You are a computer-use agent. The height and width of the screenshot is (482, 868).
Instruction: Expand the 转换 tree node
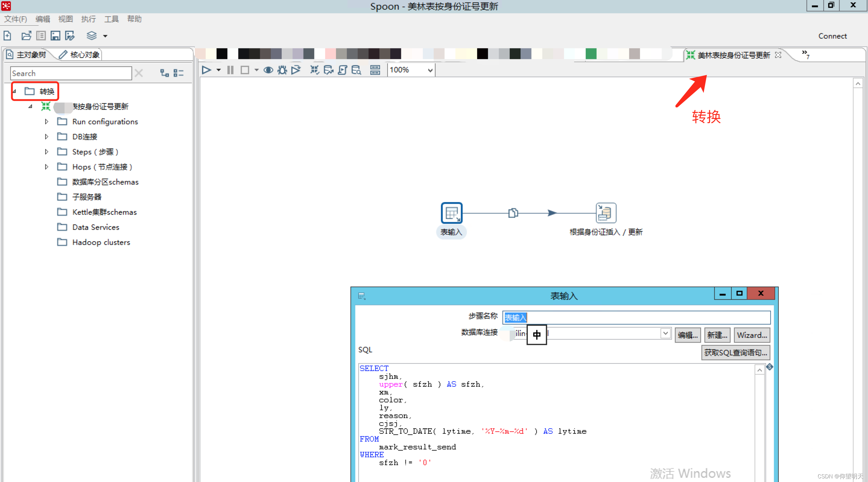(15, 91)
